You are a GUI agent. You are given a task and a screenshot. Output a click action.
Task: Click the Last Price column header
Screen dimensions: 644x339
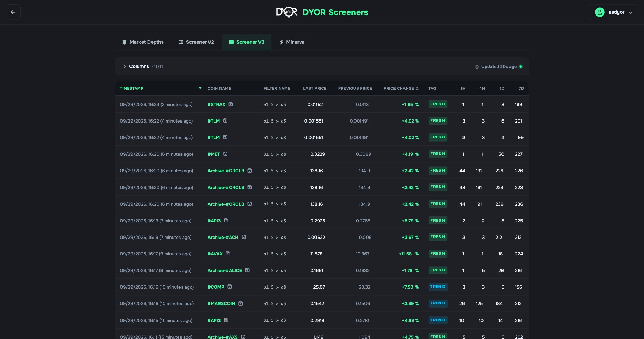click(315, 88)
